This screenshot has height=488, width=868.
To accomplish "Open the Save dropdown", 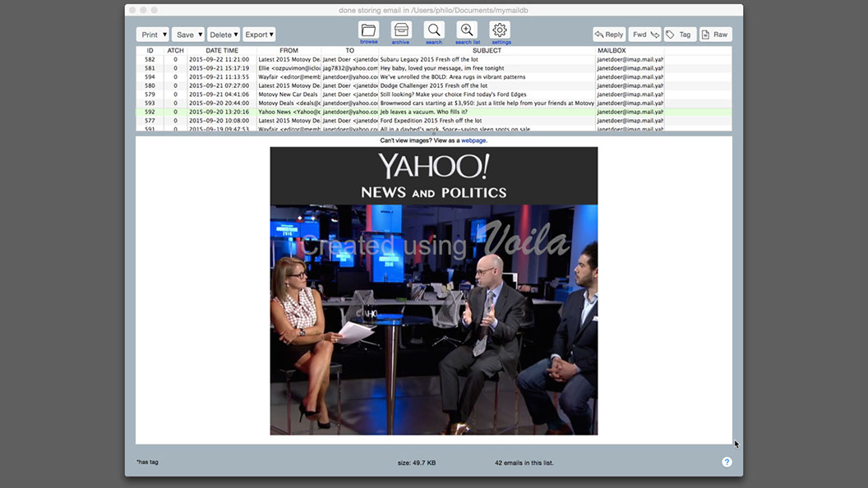I will pyautogui.click(x=188, y=35).
